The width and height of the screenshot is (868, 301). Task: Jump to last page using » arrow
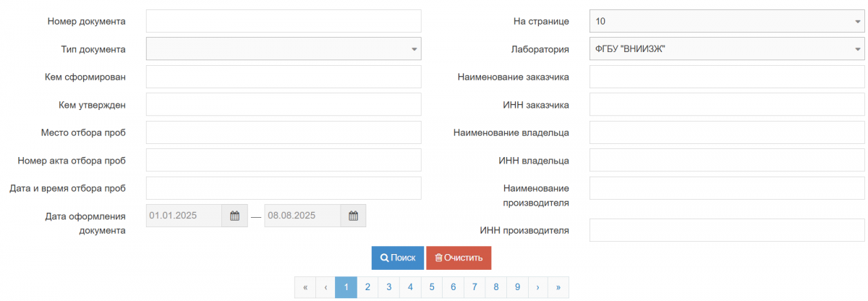[558, 287]
